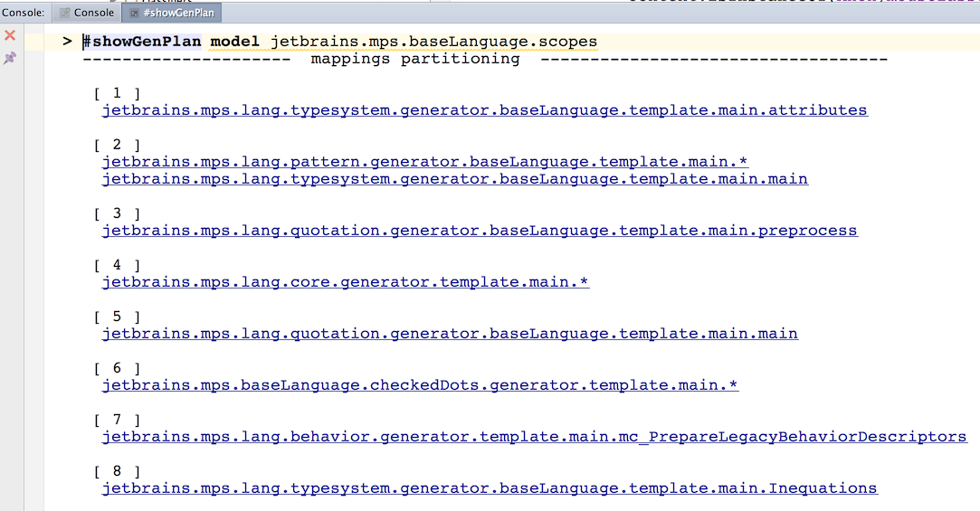This screenshot has width=980, height=511.
Task: Click the > command prompt marker
Action: pos(68,42)
